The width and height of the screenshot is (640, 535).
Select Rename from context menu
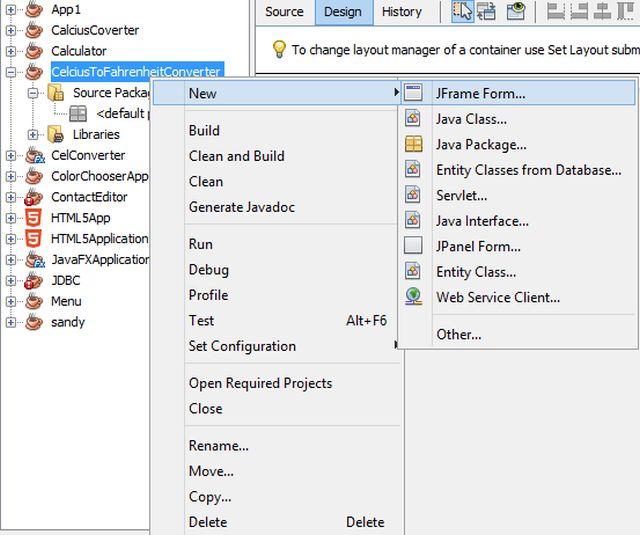point(276,446)
